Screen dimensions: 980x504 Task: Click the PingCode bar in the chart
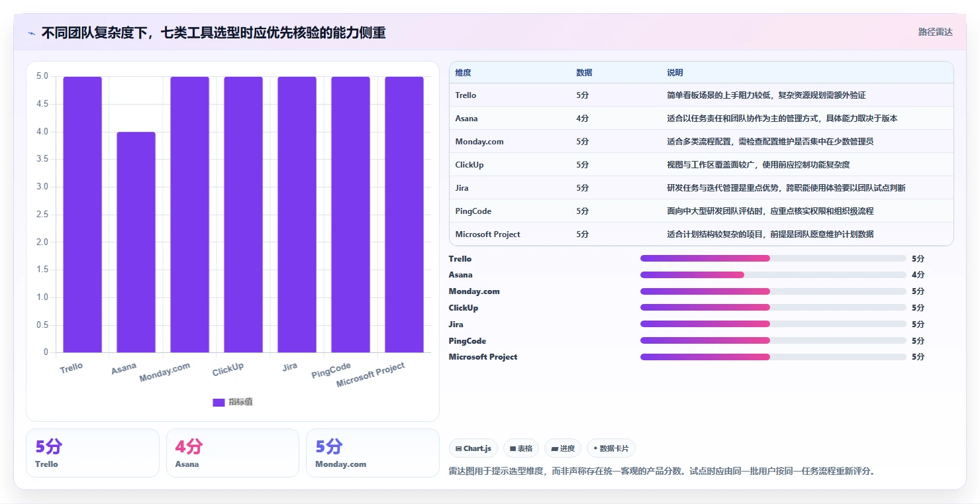pyautogui.click(x=350, y=215)
